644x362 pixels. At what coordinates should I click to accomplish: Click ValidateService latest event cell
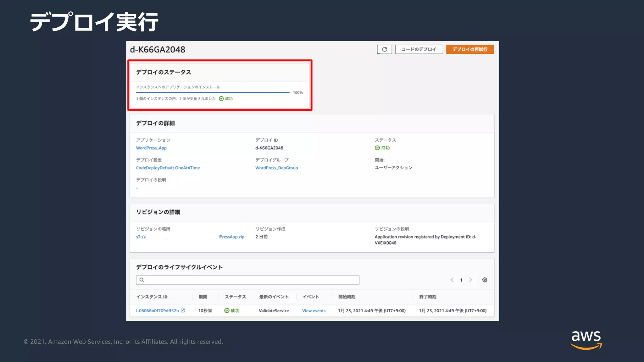click(x=274, y=311)
